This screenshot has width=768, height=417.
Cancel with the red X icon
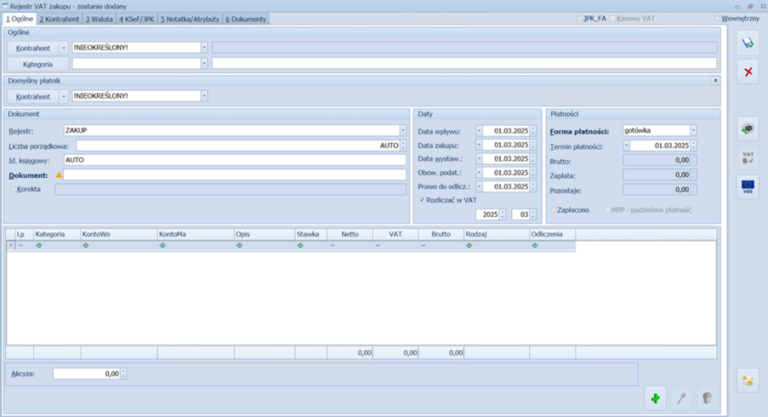click(745, 72)
